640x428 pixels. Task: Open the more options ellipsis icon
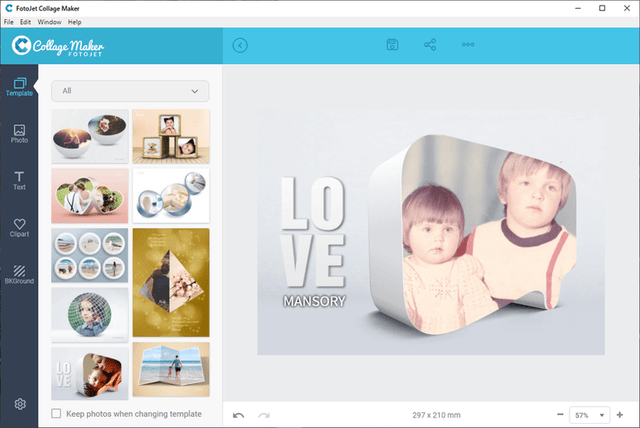click(x=468, y=45)
